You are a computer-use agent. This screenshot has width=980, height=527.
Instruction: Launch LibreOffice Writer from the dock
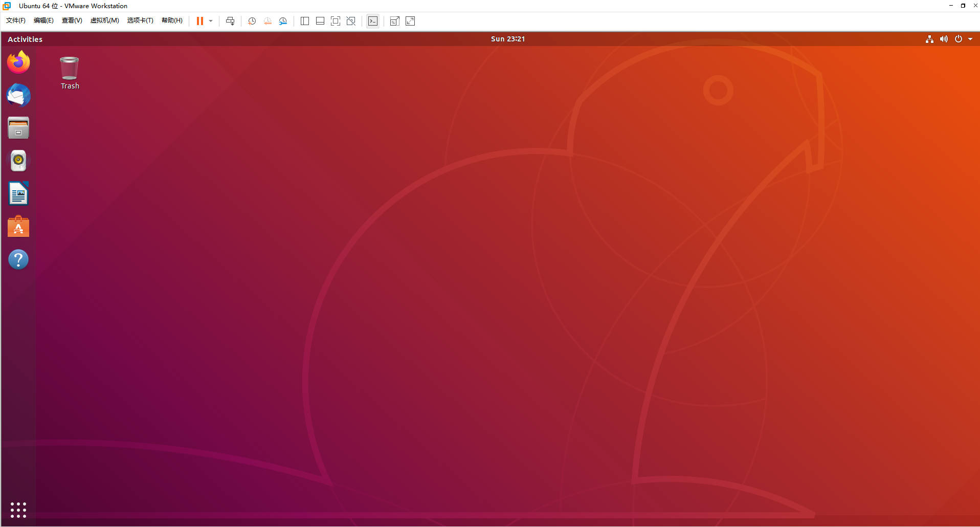tap(18, 193)
